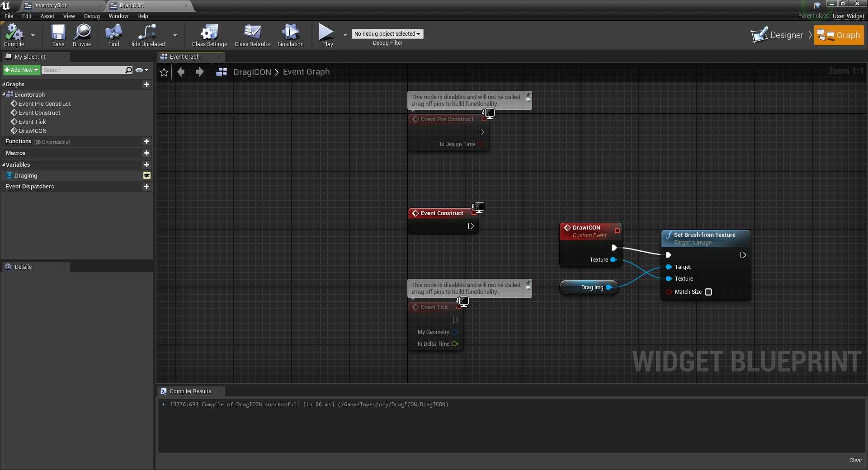Toggle Hide Unrelated nodes
The width and height of the screenshot is (868, 470).
(x=147, y=35)
